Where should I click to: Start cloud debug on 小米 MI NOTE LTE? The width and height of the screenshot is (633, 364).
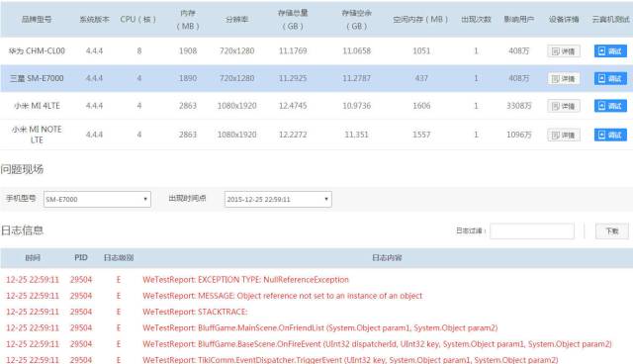coord(610,135)
